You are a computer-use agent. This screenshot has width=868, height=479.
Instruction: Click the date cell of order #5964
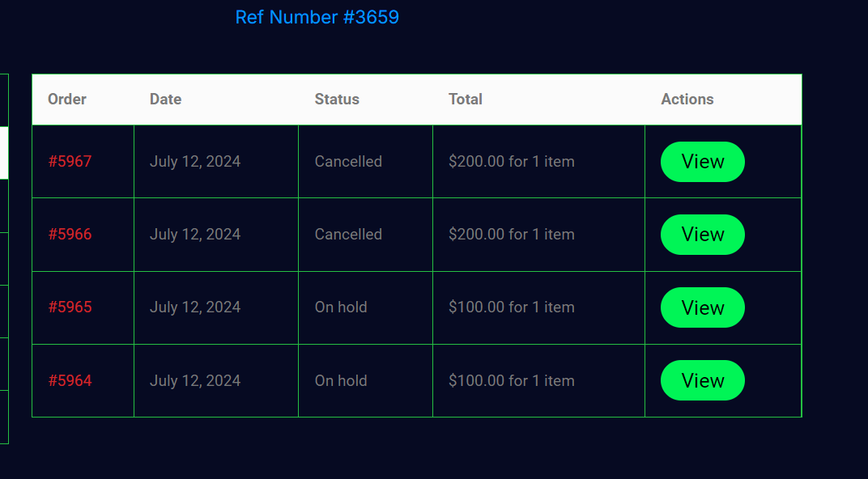[195, 380]
